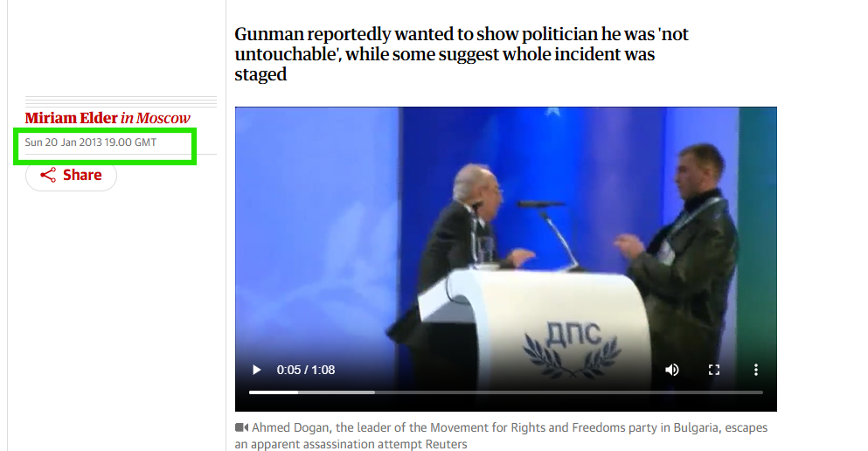Click the word 'staged' in the standfirst
The width and height of the screenshot is (868, 451).
point(260,74)
